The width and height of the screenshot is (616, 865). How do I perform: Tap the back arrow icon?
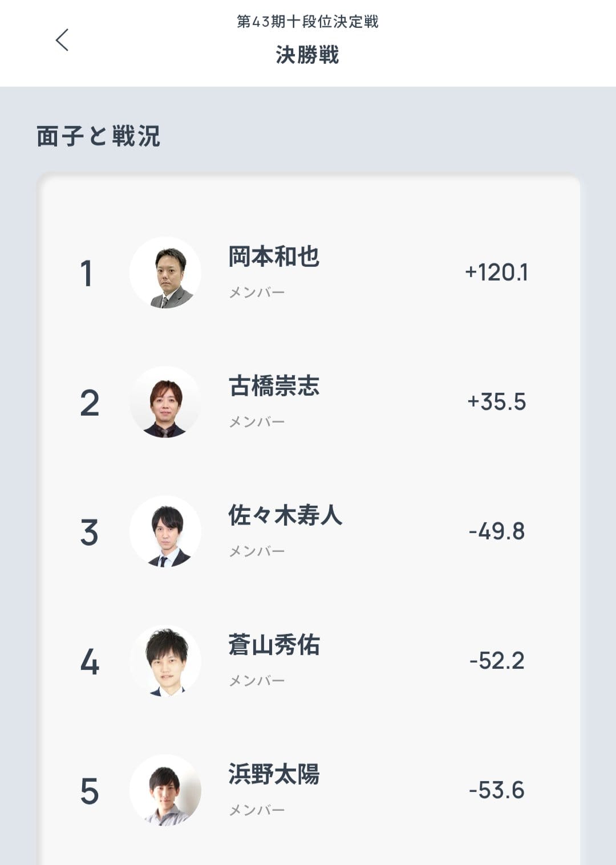pyautogui.click(x=62, y=40)
